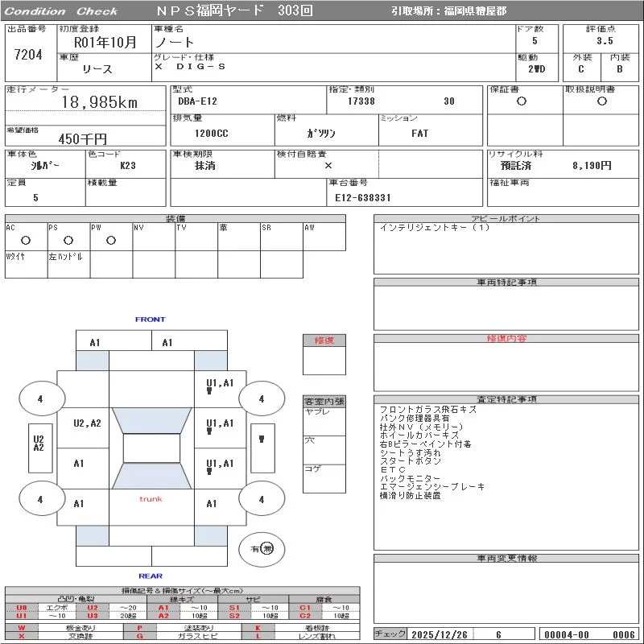Click the front windshield in the car diagram
This screenshot has height=644, width=644.
151,418
